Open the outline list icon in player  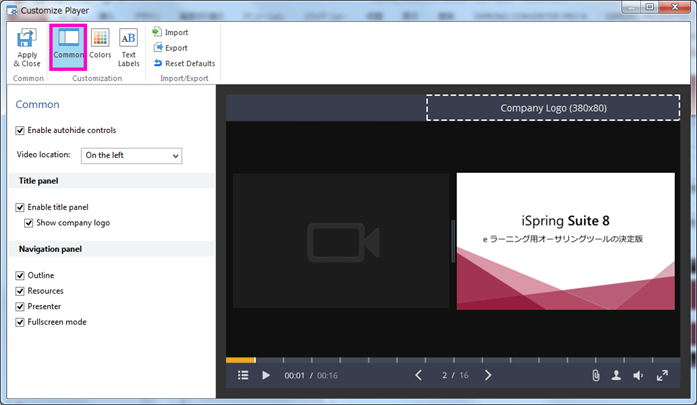click(x=243, y=375)
